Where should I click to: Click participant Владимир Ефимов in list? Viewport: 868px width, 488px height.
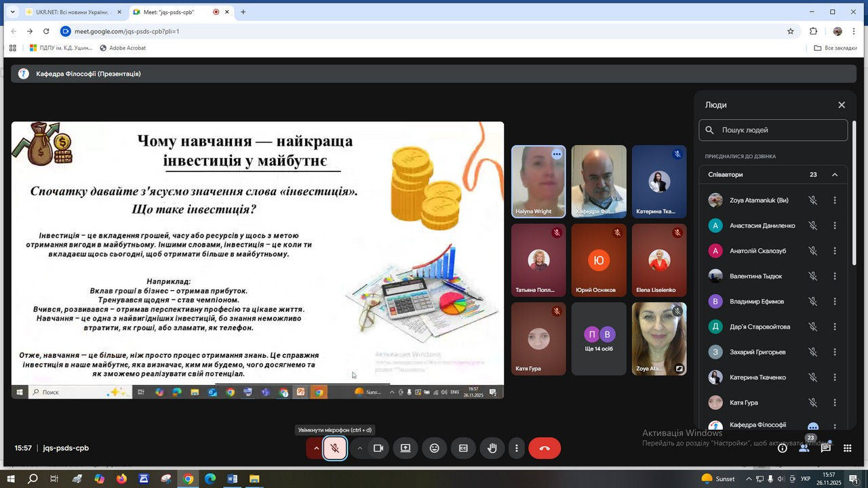[x=757, y=302]
